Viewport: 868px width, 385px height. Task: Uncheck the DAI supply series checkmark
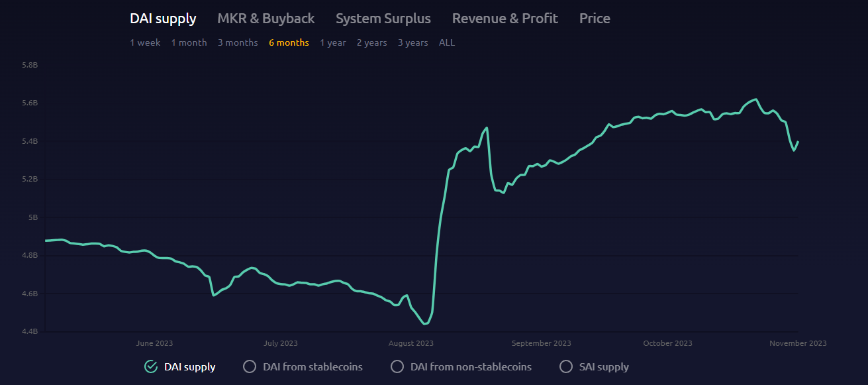pyautogui.click(x=151, y=366)
